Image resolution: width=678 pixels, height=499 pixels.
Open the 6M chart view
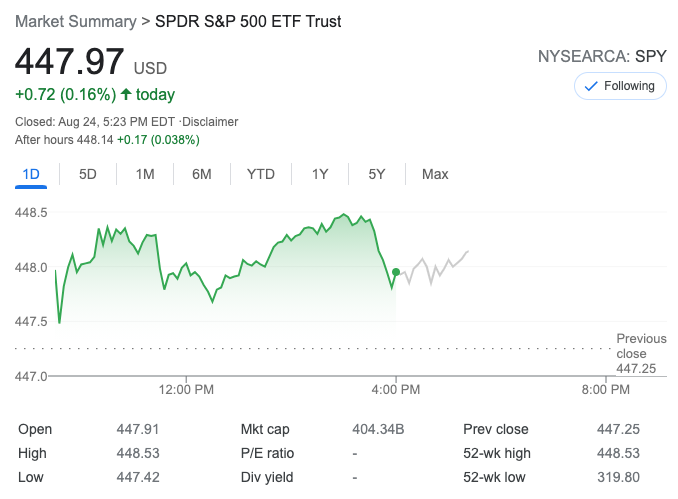202,174
